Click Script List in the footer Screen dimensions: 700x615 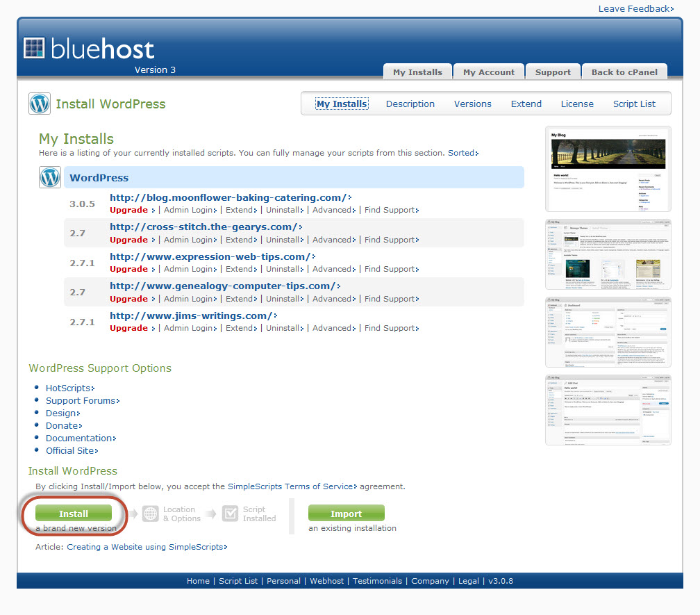(238, 581)
